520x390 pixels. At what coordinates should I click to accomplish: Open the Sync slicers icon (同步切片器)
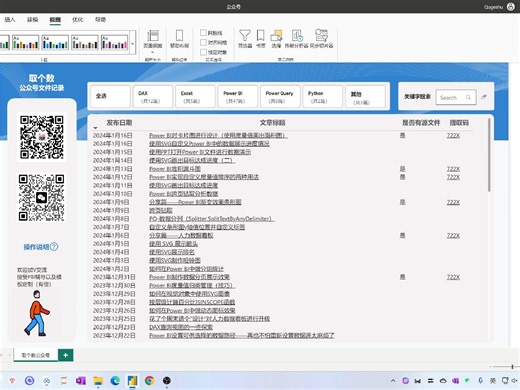click(321, 38)
